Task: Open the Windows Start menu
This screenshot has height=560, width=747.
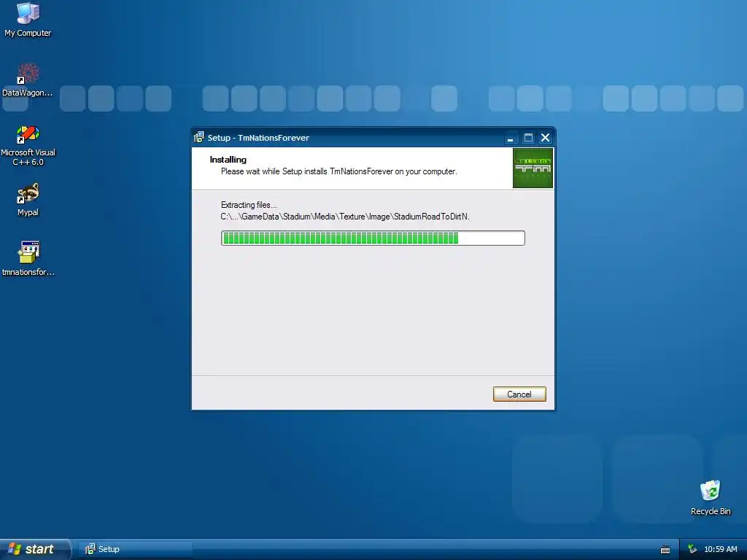Action: [34, 549]
